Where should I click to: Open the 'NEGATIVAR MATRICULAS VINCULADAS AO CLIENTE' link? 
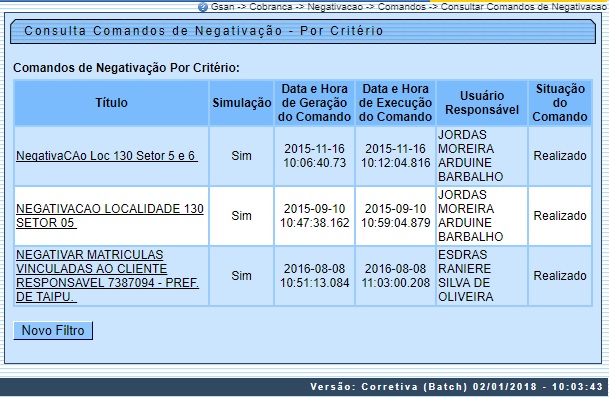[108, 275]
